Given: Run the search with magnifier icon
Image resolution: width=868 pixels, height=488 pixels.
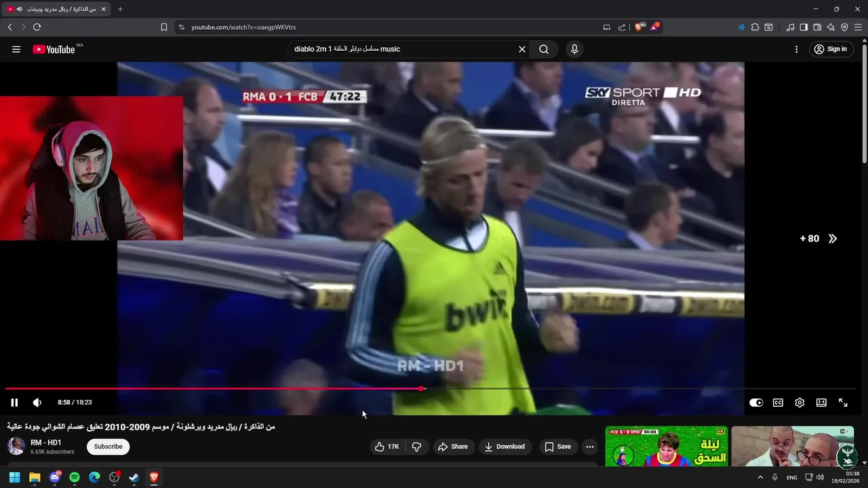Looking at the screenshot, I should tap(544, 49).
